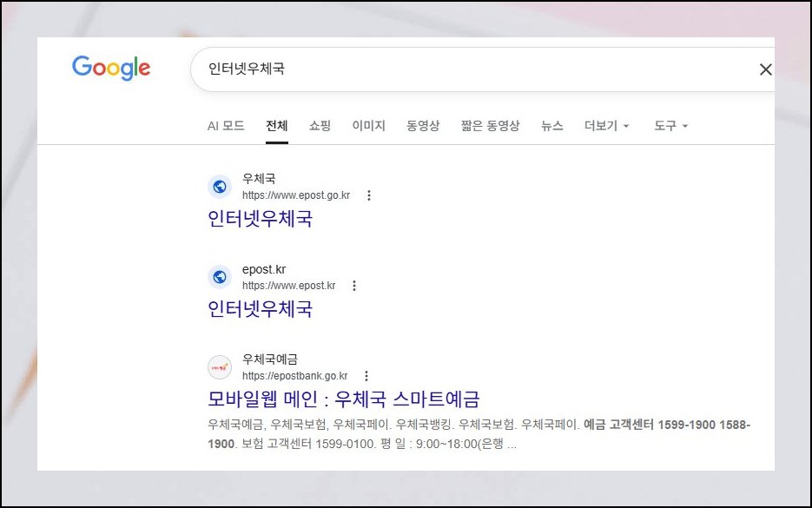The width and height of the screenshot is (812, 508).
Task: Open more options for epostbank.go.kr result
Action: point(366,376)
